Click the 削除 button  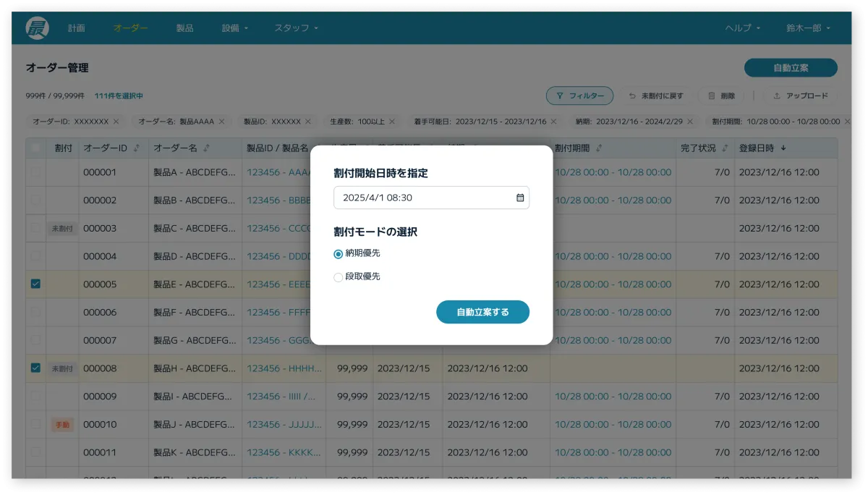point(722,96)
